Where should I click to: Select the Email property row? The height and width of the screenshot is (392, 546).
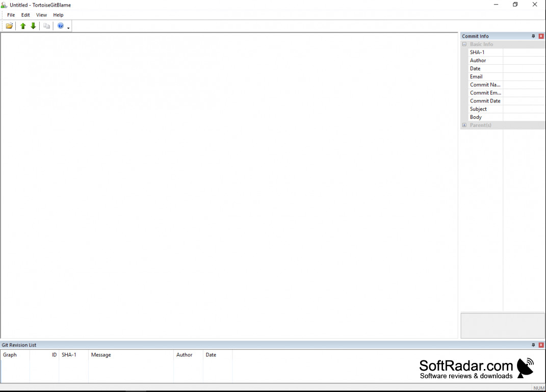click(507, 76)
